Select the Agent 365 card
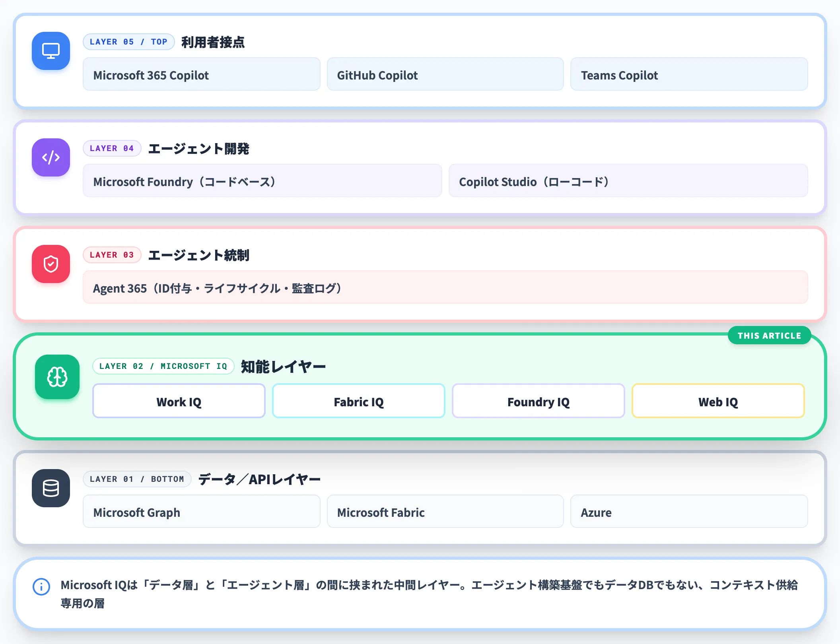The width and height of the screenshot is (840, 644). point(445,287)
